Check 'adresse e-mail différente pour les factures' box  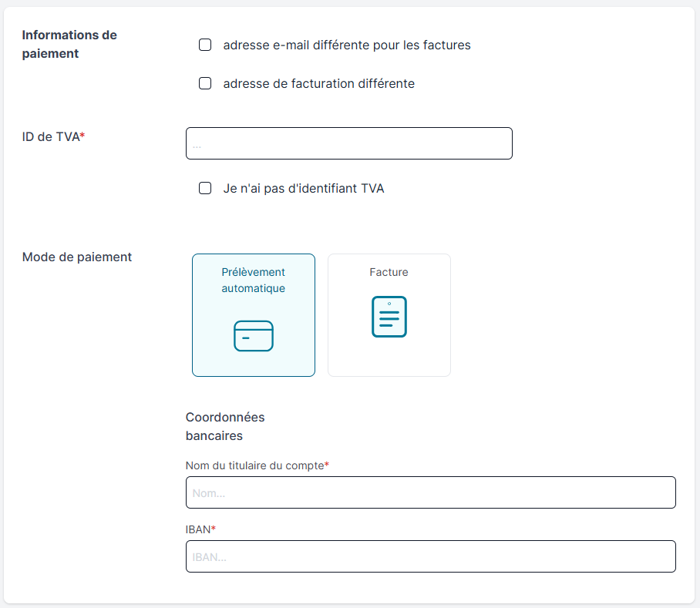pyautogui.click(x=205, y=45)
